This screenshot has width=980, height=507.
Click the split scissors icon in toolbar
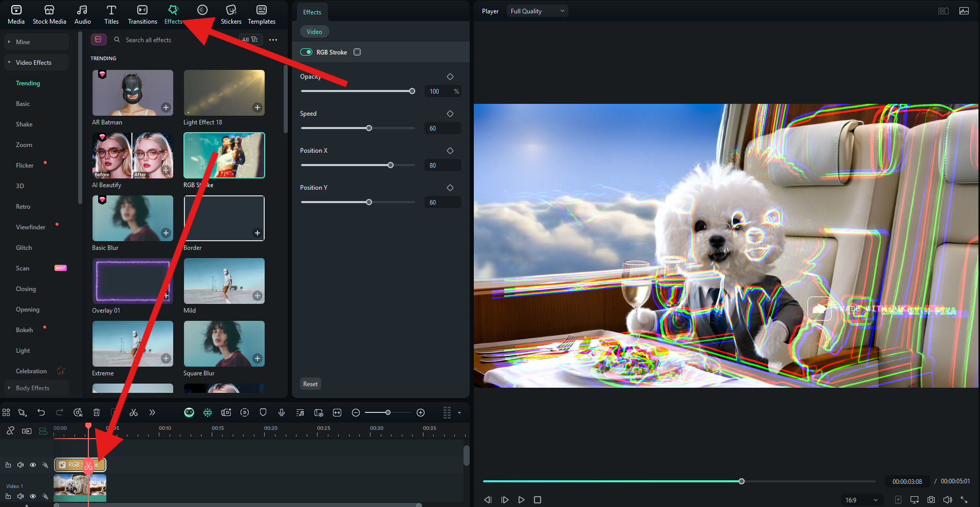[134, 412]
